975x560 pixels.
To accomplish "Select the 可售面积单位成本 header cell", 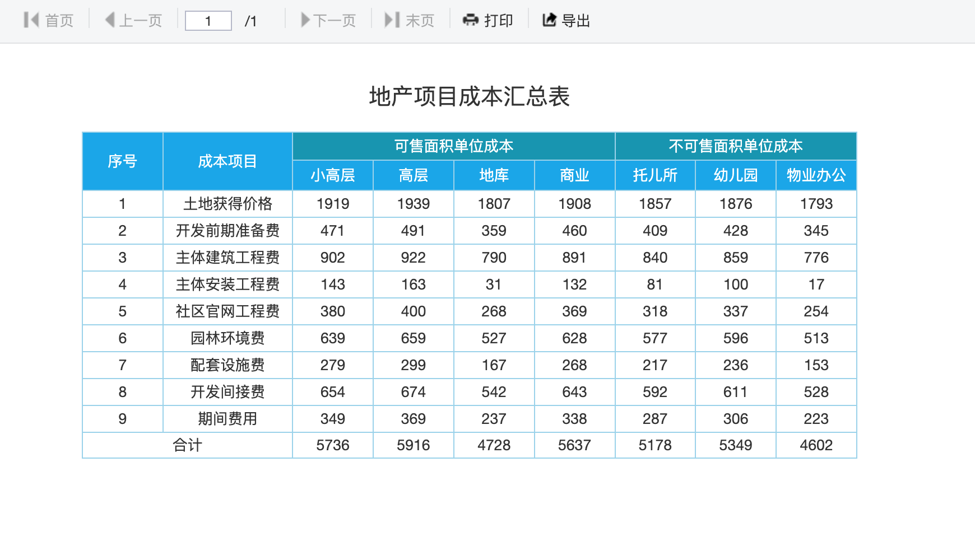I will [x=453, y=146].
